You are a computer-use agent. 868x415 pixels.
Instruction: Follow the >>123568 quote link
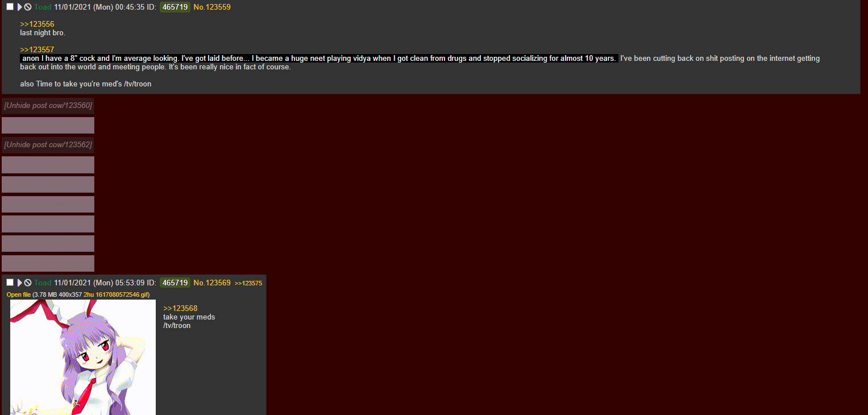pyautogui.click(x=180, y=308)
